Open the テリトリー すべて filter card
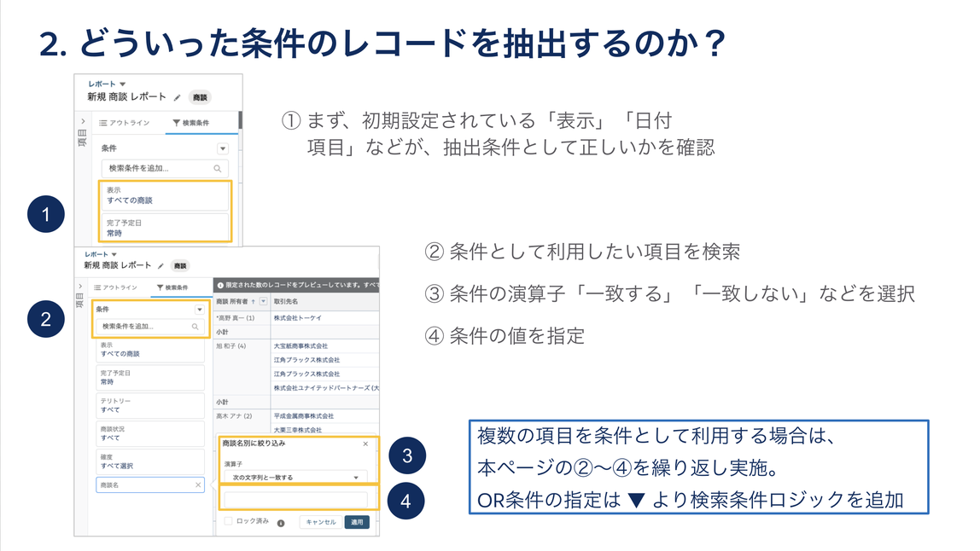 point(149,405)
